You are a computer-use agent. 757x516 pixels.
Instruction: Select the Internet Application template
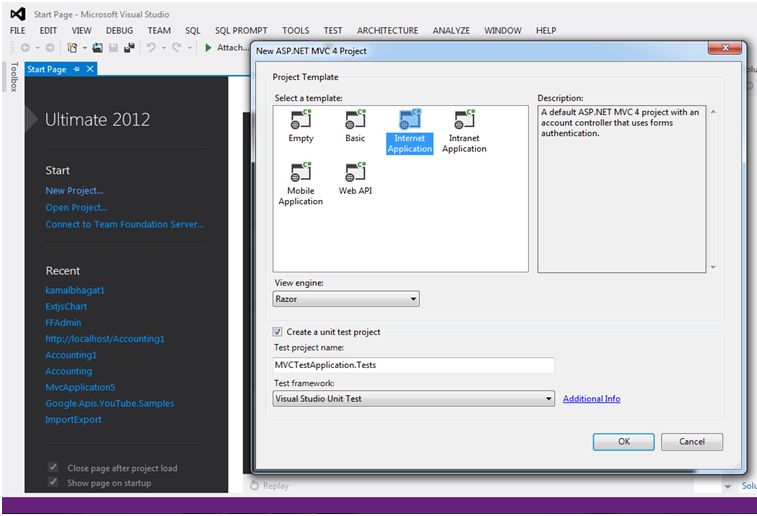[409, 131]
